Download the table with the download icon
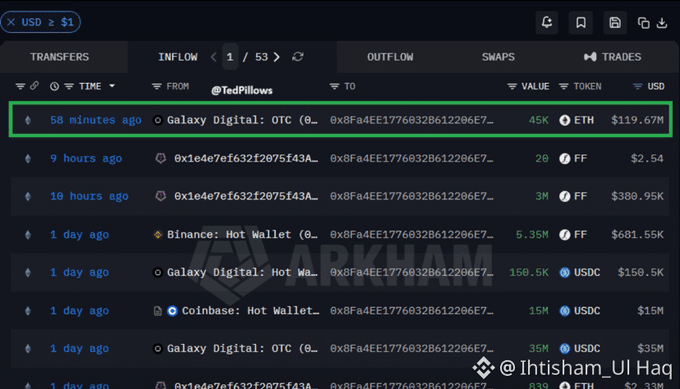680x389 pixels. click(x=662, y=23)
